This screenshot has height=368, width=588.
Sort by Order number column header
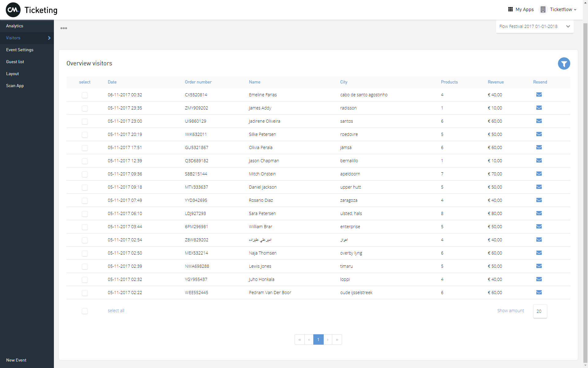[198, 82]
